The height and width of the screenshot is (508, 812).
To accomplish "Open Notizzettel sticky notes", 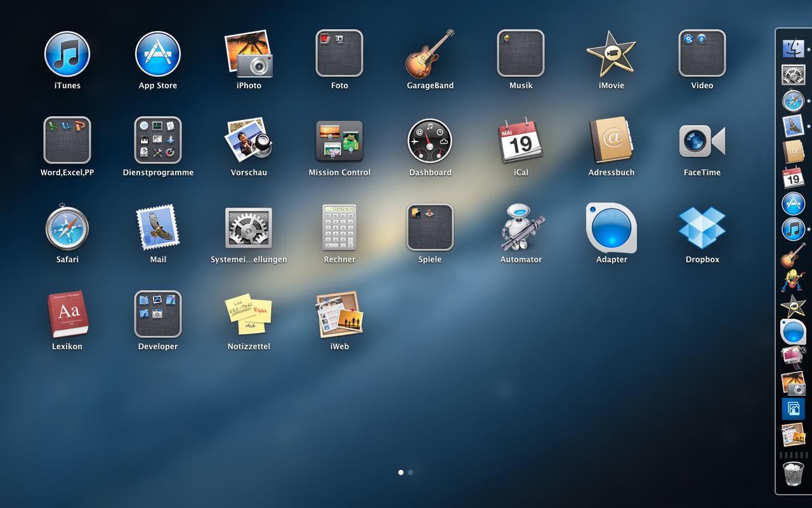I will click(249, 314).
